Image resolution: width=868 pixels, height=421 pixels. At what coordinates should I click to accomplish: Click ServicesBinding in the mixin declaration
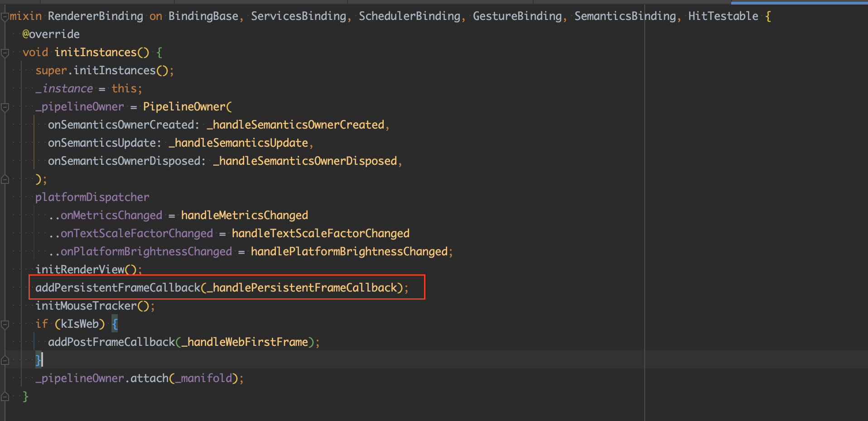[x=299, y=16]
